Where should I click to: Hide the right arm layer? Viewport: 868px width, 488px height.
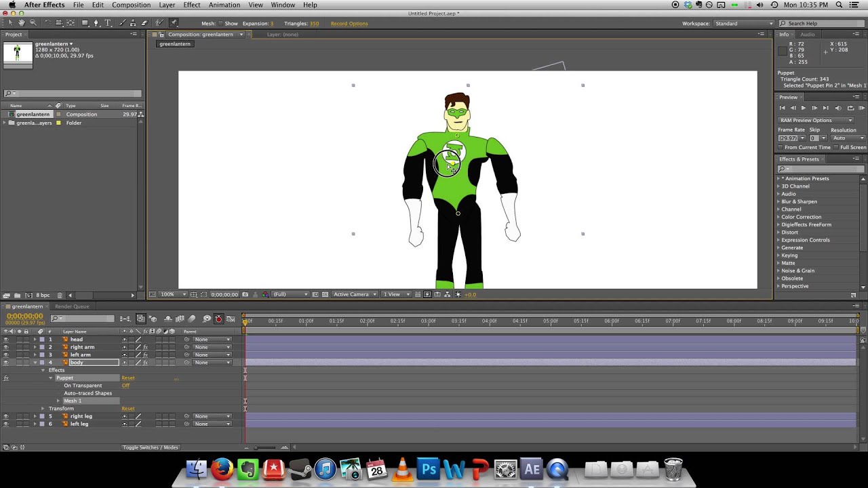tap(6, 347)
